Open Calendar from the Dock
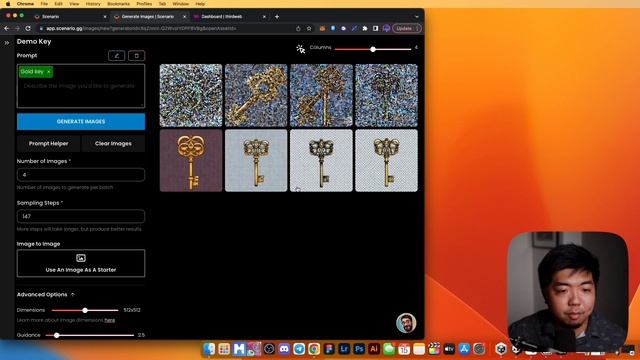 (404, 349)
